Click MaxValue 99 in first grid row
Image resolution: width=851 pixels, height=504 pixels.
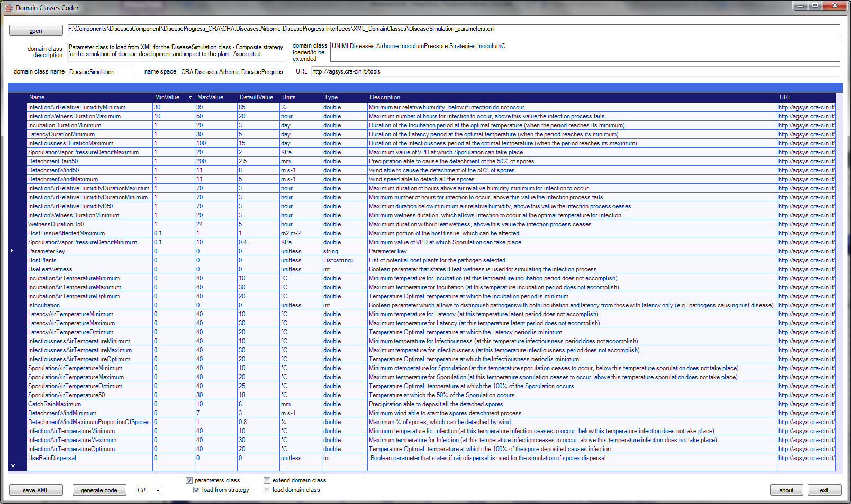coord(216,107)
